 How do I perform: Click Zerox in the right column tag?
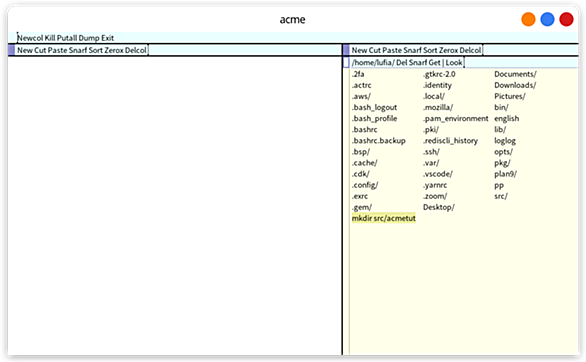448,50
